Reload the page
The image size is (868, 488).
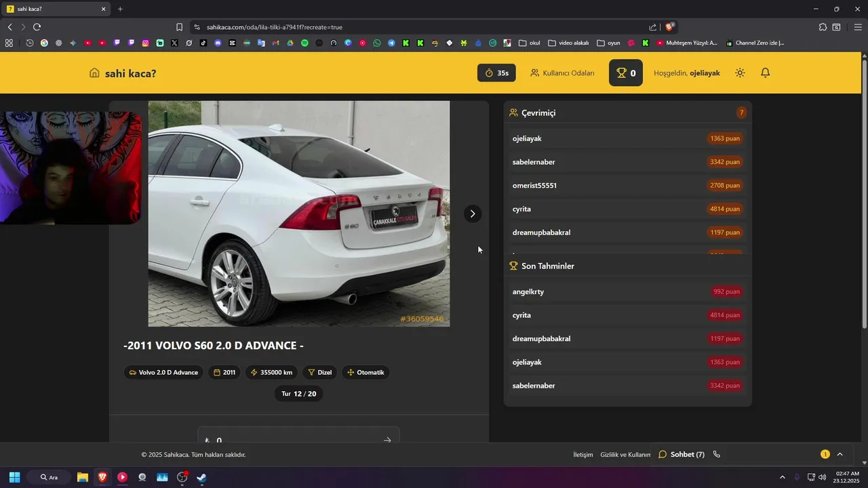tap(37, 27)
